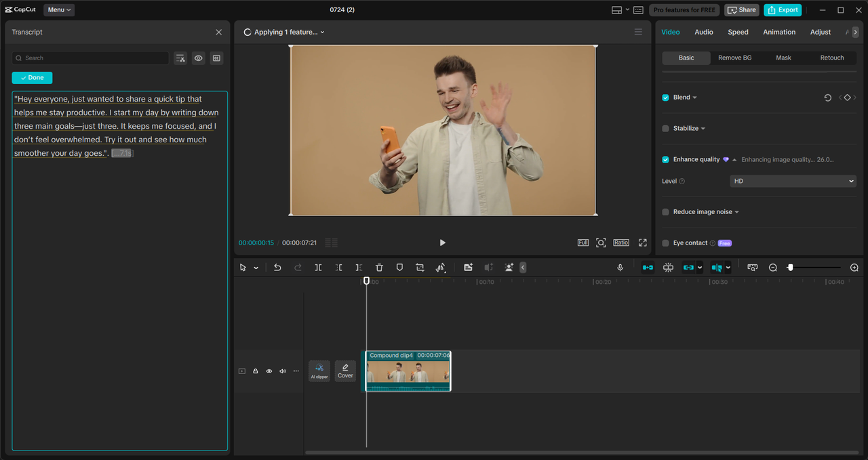
Task: Enable the Stabilize option
Action: point(665,128)
